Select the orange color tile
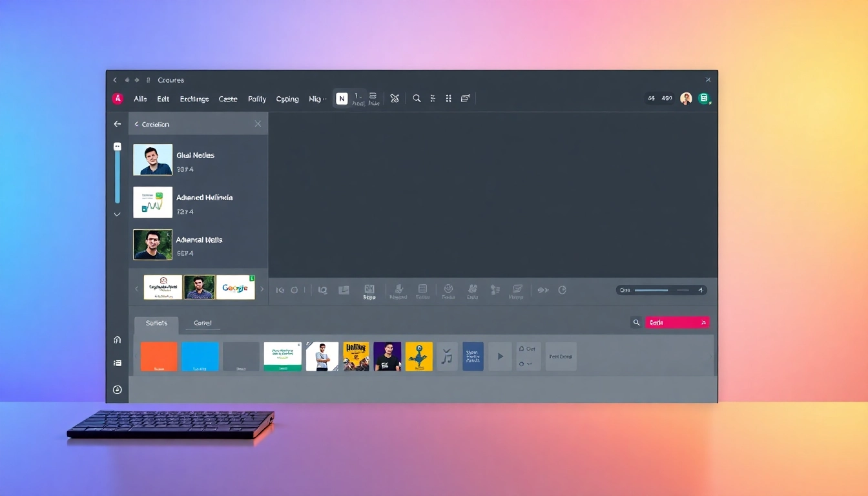Screen dimensions: 868x496 click(x=159, y=356)
